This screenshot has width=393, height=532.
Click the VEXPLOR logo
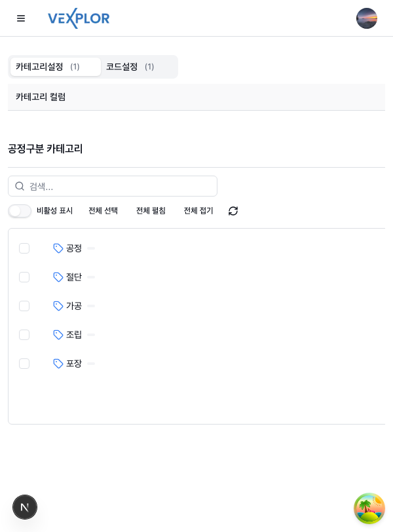pyautogui.click(x=79, y=19)
